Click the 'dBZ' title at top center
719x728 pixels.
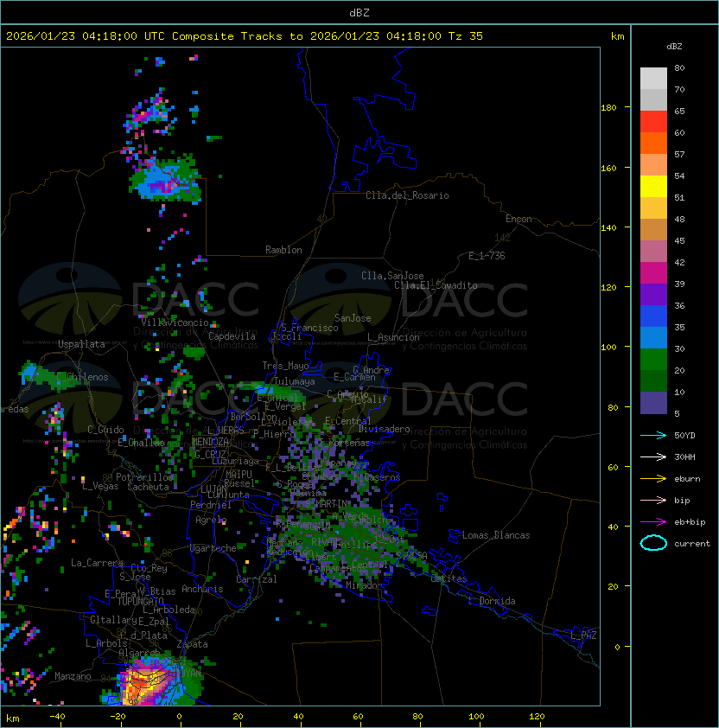(x=359, y=13)
